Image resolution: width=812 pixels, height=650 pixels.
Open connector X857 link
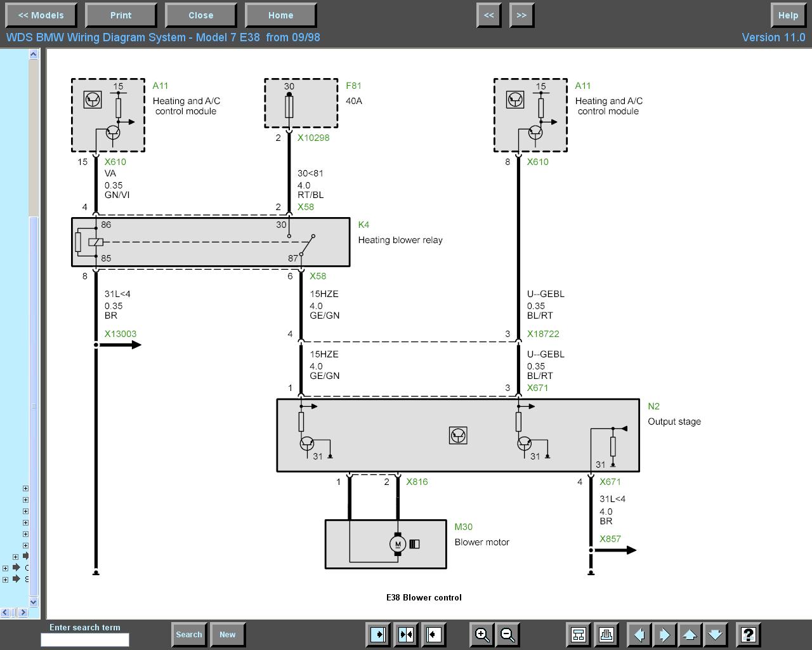pyautogui.click(x=610, y=539)
